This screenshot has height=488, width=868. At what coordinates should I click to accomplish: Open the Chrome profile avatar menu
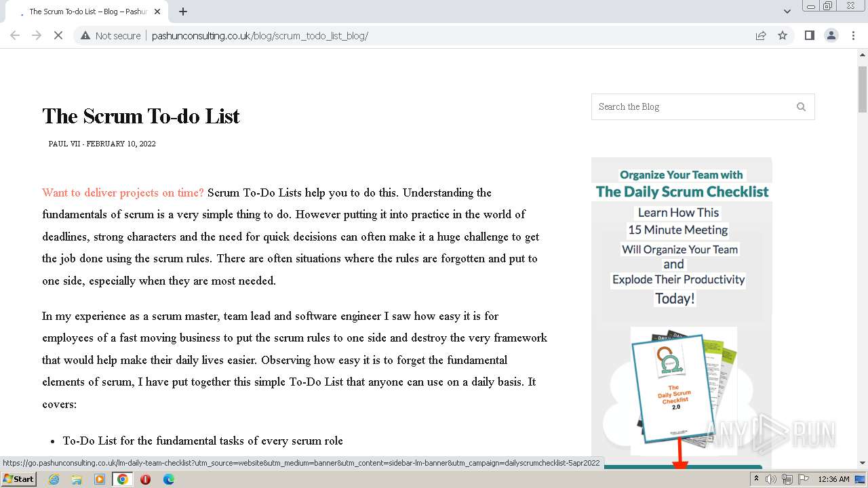tap(831, 35)
